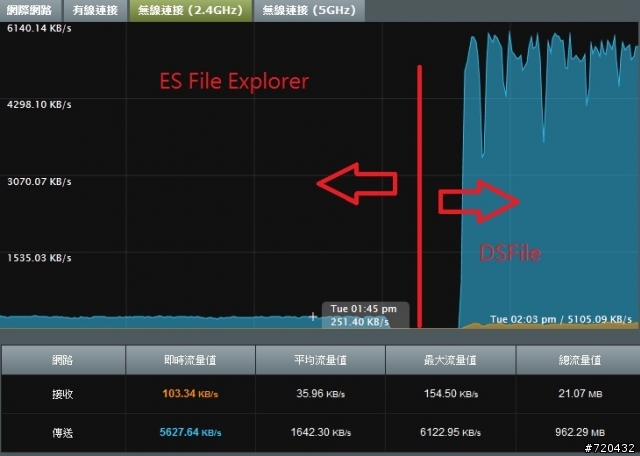Click the 154.50 KB/s maximum value
This screenshot has width=640, height=456.
(x=451, y=394)
